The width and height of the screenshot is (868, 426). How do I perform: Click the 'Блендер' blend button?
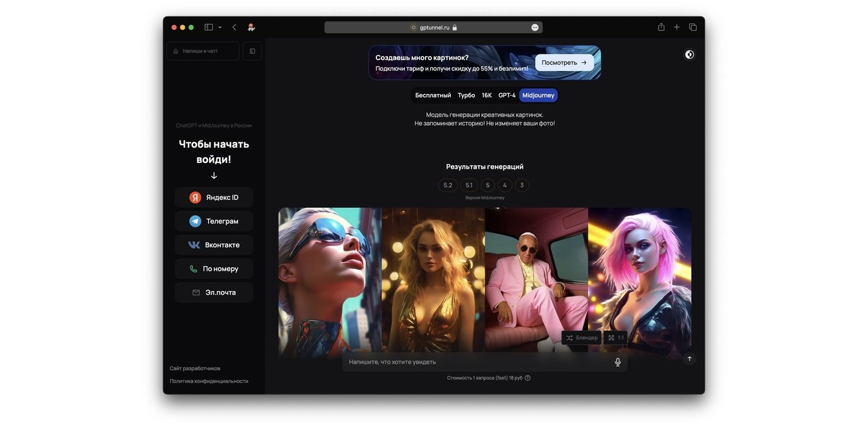[582, 338]
